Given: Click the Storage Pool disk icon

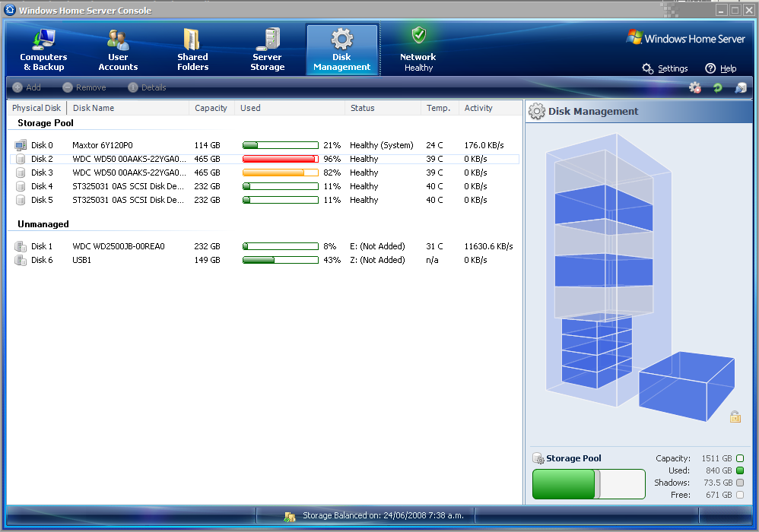Looking at the screenshot, I should 538,458.
